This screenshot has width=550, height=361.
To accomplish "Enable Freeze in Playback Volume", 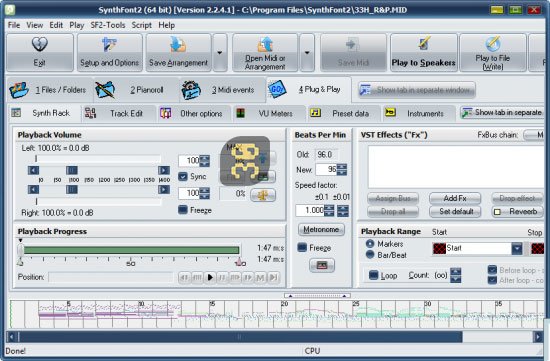I will coord(183,210).
